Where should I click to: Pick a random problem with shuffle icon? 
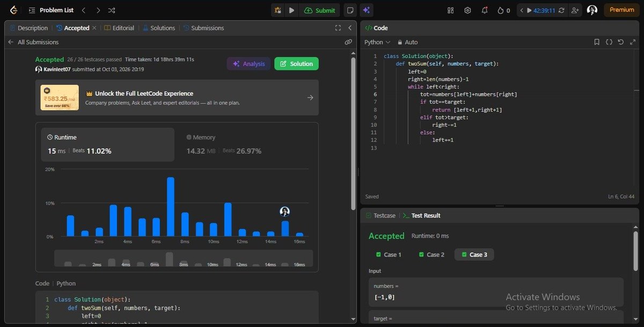click(x=112, y=10)
